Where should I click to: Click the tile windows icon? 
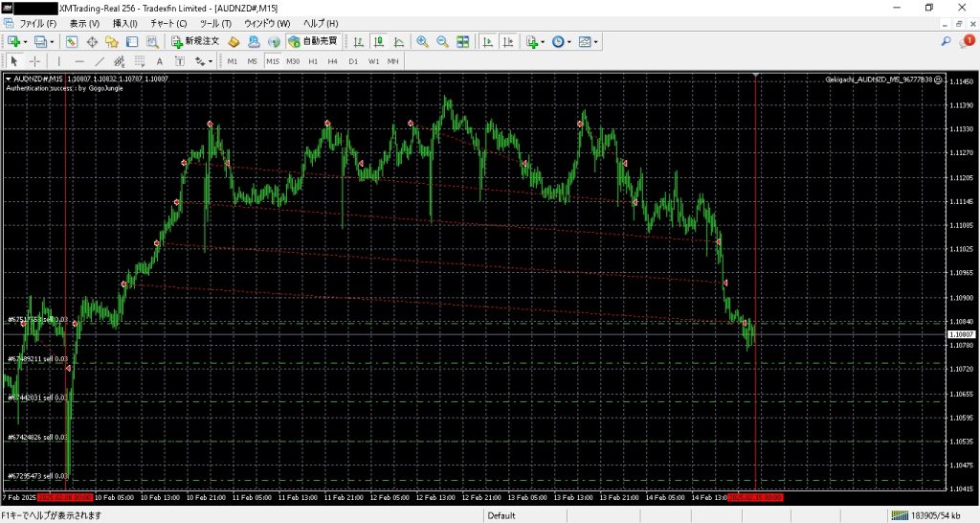463,42
